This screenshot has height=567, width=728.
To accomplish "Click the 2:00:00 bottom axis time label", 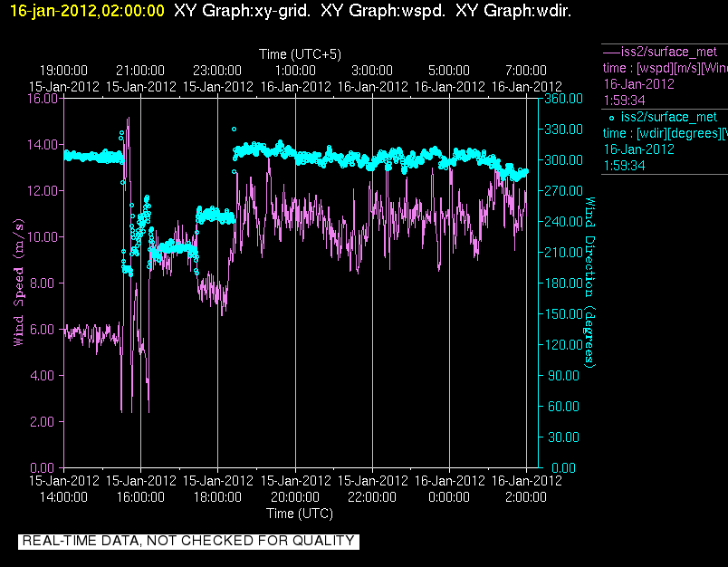I will pyautogui.click(x=526, y=497).
